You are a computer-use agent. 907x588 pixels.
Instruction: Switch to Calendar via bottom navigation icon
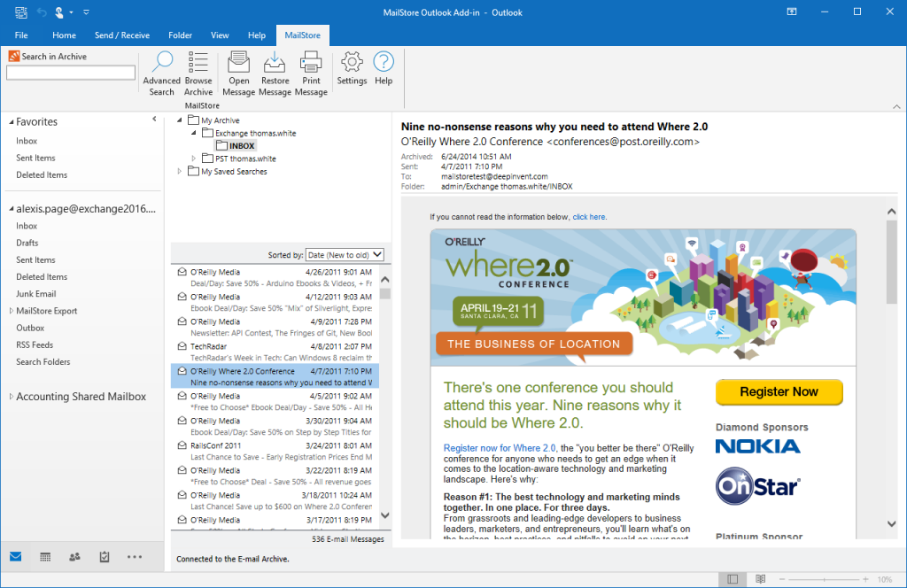(x=44, y=556)
